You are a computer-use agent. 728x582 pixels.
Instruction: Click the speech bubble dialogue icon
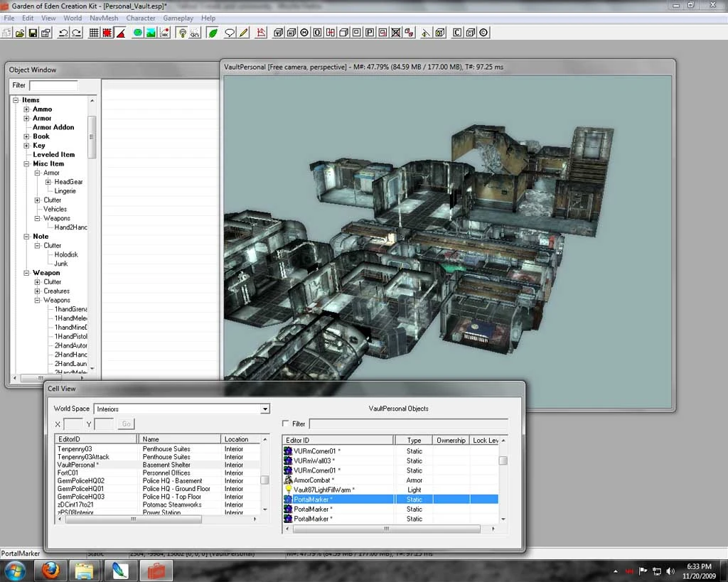(230, 33)
